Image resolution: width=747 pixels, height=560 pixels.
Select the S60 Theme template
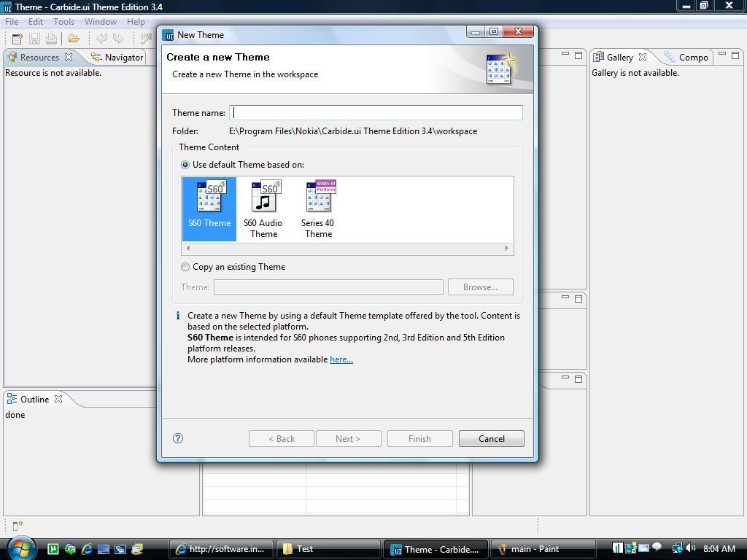(209, 207)
